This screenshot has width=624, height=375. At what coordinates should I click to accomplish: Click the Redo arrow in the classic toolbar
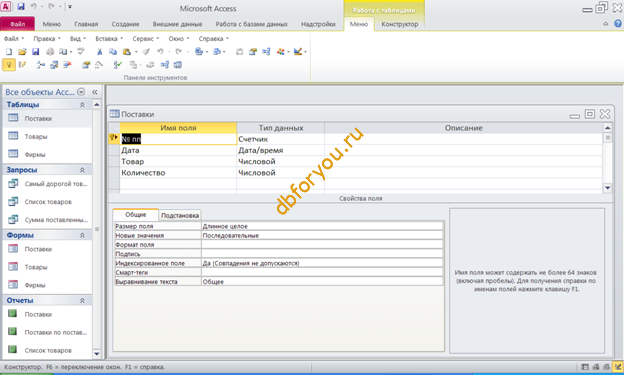(179, 52)
